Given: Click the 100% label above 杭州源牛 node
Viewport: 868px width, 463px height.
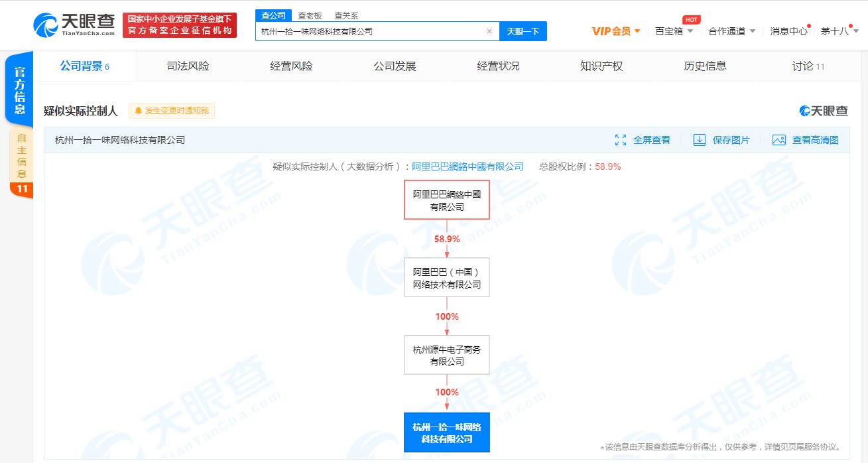Looking at the screenshot, I should 447,316.
